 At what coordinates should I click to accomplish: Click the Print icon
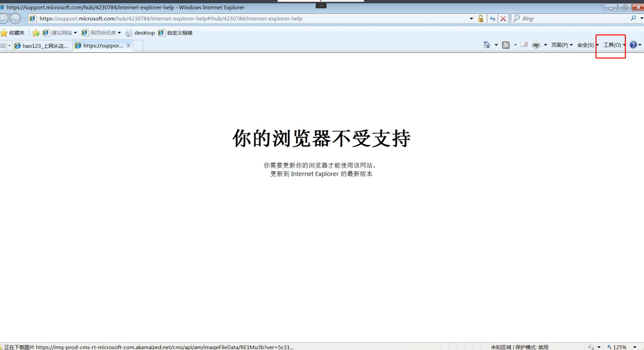click(536, 45)
